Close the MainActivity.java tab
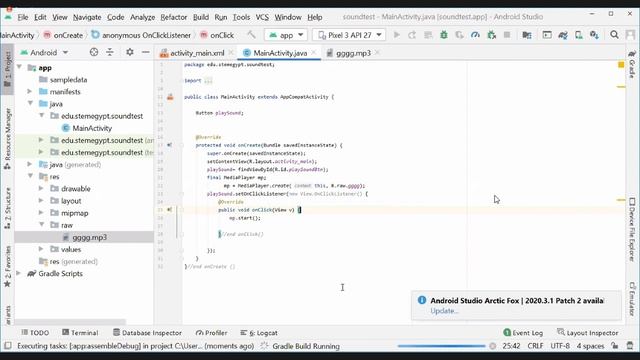The image size is (640, 360). (x=313, y=53)
